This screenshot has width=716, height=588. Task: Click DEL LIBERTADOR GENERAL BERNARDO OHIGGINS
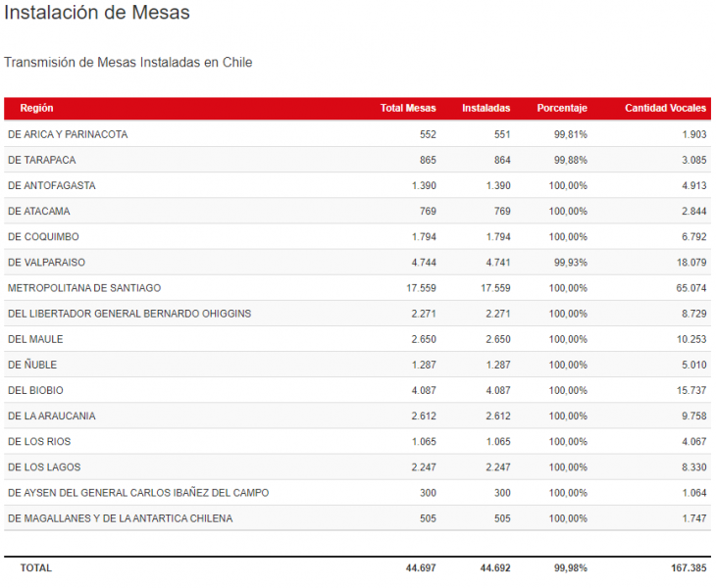(x=129, y=314)
